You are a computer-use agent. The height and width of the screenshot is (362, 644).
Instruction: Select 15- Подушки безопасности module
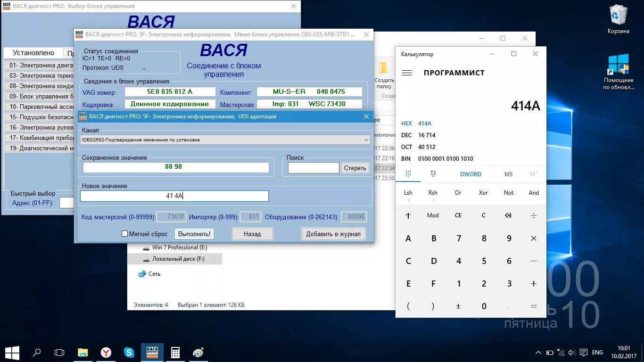[40, 117]
